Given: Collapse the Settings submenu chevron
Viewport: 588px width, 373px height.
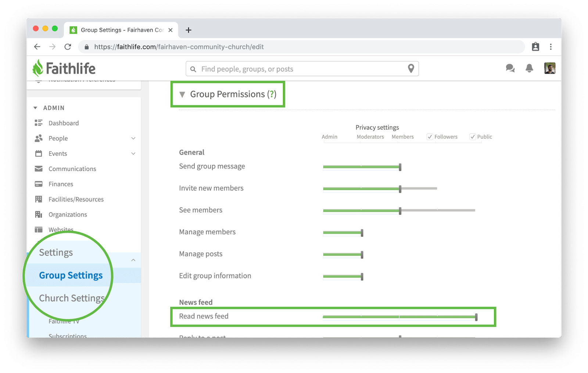Looking at the screenshot, I should point(133,260).
